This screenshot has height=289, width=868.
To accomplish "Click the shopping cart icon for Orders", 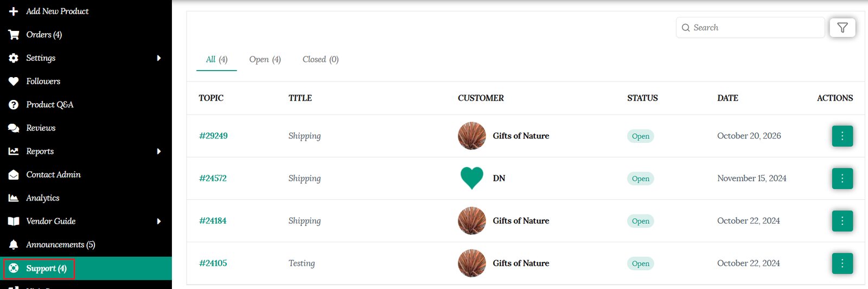I will 14,34.
